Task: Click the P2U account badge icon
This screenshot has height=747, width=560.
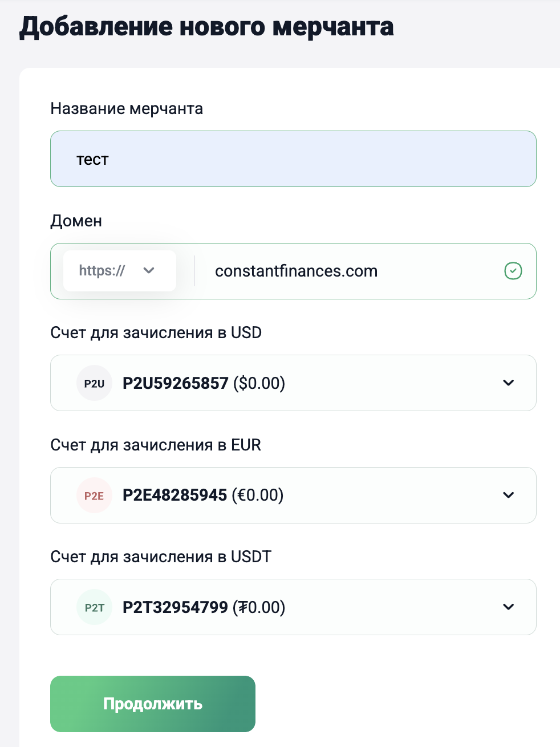Action: pos(94,383)
